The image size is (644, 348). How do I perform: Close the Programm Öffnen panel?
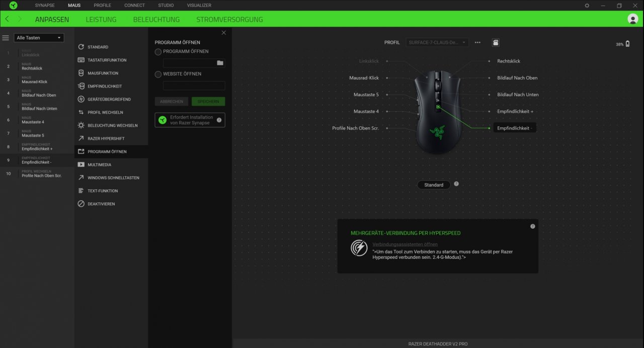(x=224, y=33)
